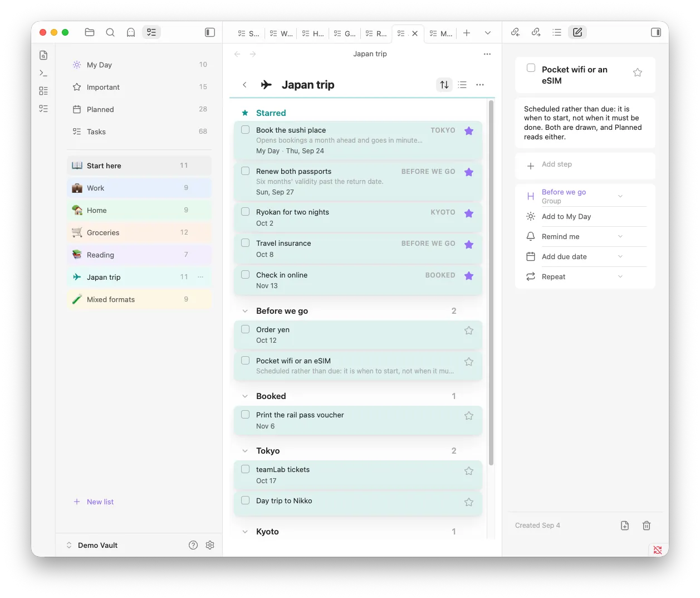Star the Order yen task
This screenshot has width=700, height=598.
[469, 330]
